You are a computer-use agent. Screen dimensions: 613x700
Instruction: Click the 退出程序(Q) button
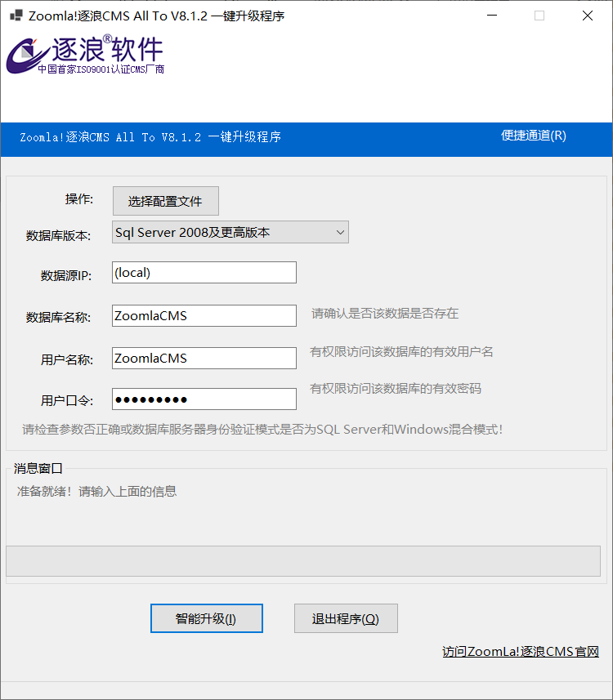tap(346, 618)
